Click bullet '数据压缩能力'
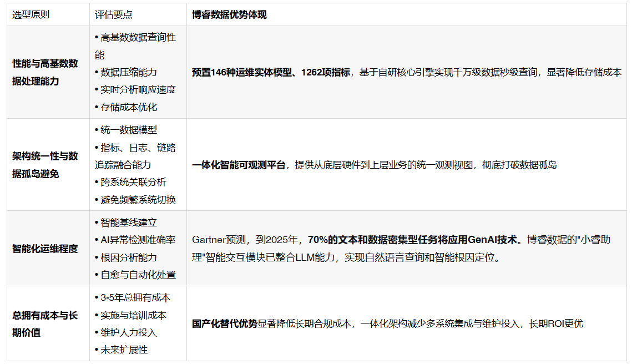632x364 pixels. [126, 72]
